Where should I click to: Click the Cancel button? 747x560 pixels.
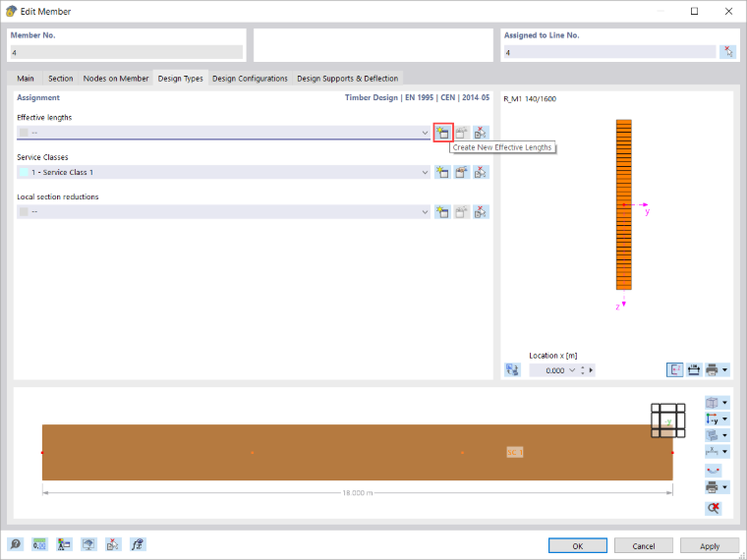(643, 545)
